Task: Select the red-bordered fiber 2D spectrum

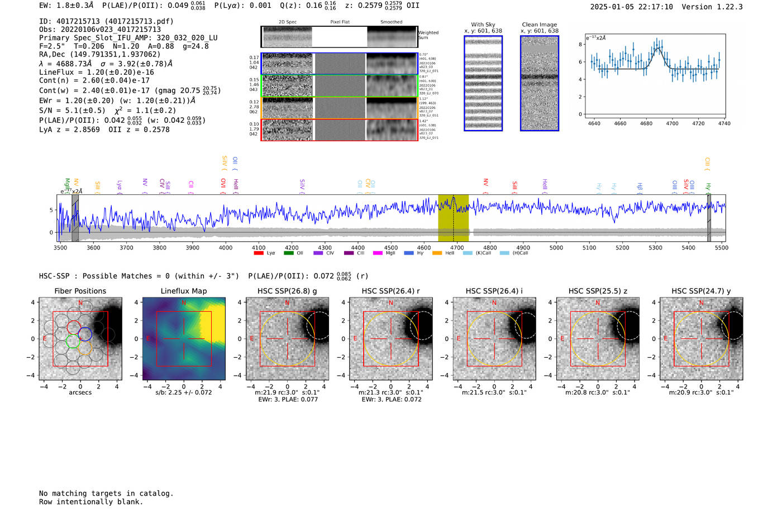Action: pyautogui.click(x=339, y=130)
